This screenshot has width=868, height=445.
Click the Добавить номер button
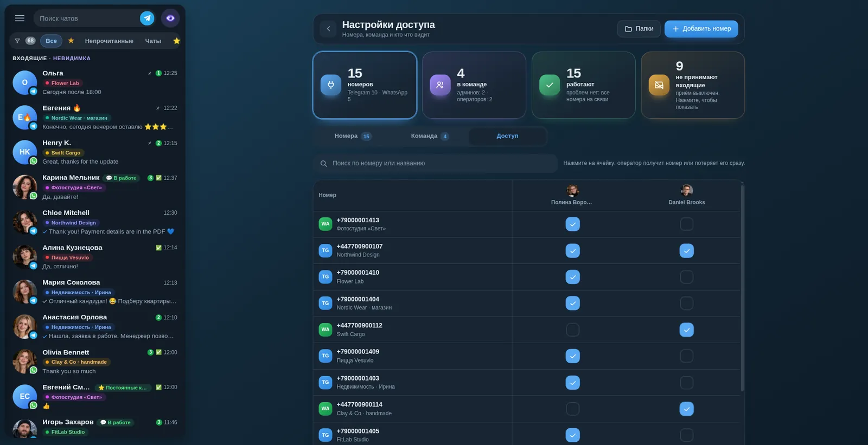coord(701,29)
